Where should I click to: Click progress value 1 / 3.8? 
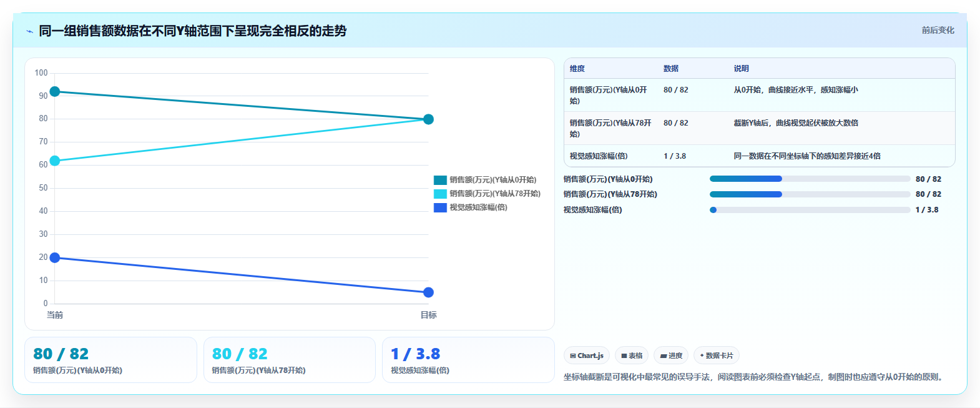tap(927, 210)
